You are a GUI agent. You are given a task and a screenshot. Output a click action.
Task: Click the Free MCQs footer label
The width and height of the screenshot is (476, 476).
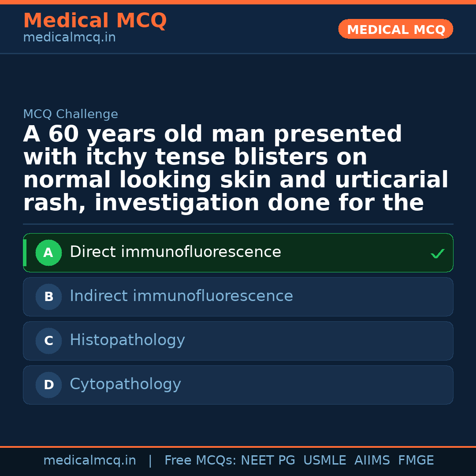(x=200, y=461)
